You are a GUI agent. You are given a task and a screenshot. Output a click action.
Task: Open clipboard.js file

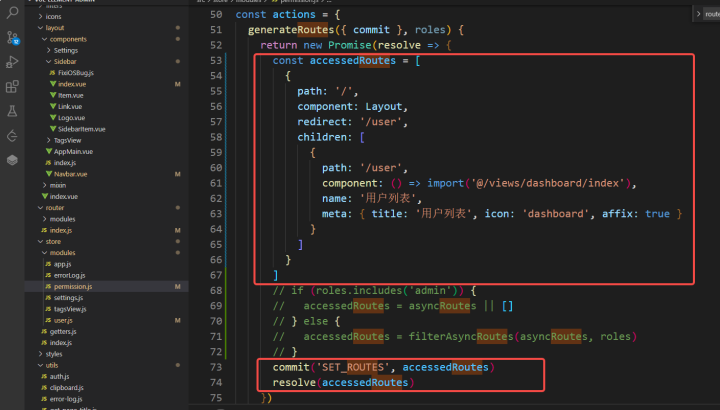click(67, 388)
